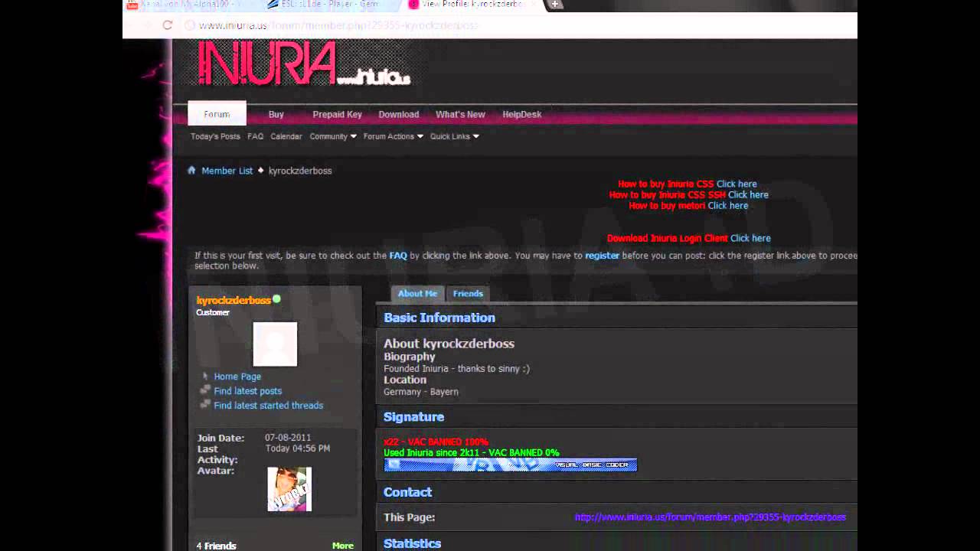This screenshot has width=980, height=551.
Task: Click the More friends link
Action: 343,546
